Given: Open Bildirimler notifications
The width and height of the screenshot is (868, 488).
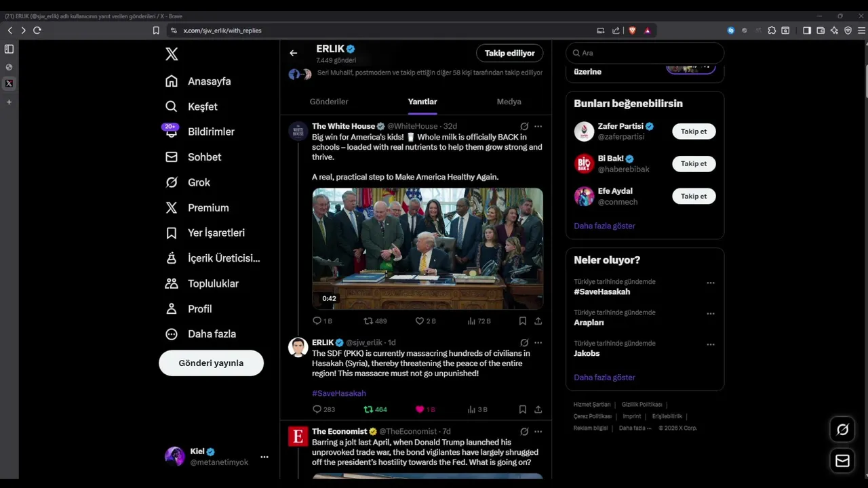Looking at the screenshot, I should pos(199,131).
